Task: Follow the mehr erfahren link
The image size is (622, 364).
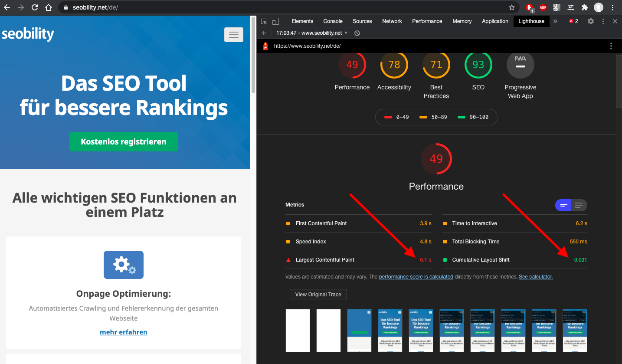Action: click(x=124, y=332)
